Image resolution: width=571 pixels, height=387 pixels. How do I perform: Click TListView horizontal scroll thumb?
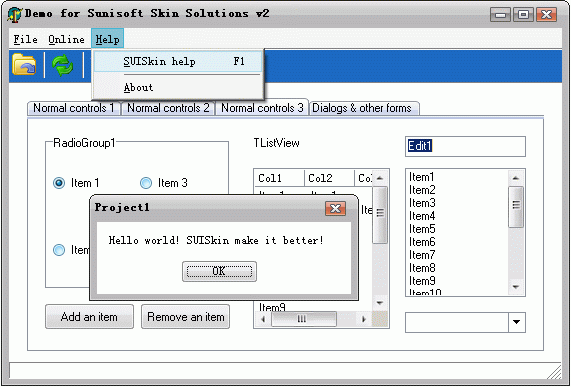click(x=304, y=320)
